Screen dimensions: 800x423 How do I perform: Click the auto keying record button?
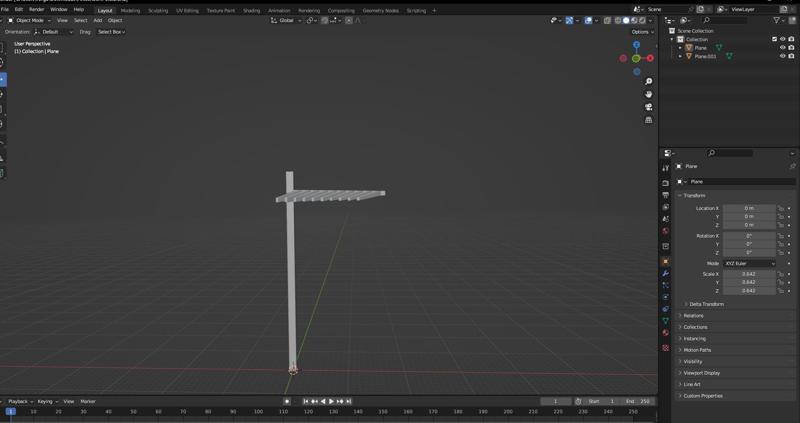(x=287, y=402)
